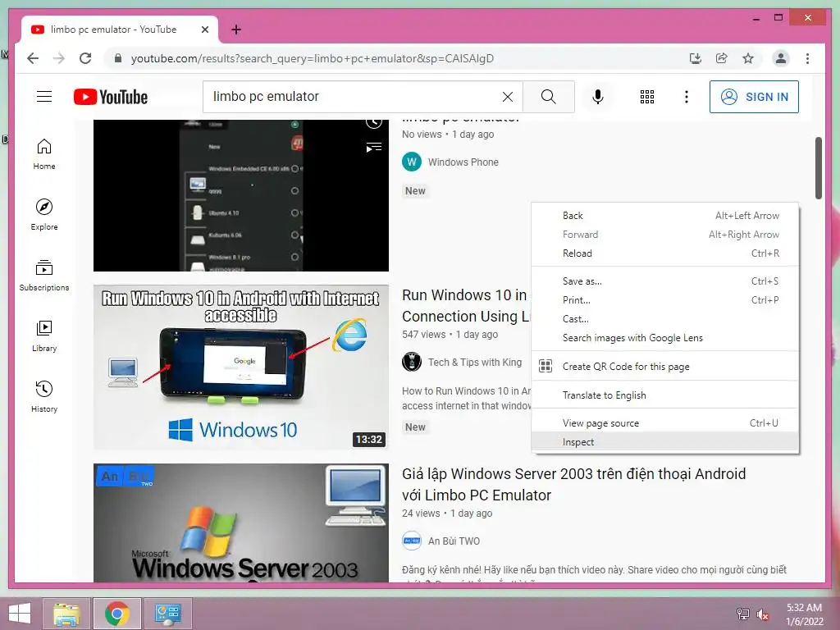840x630 pixels.
Task: Choose Back in the context menu
Action: click(x=664, y=216)
